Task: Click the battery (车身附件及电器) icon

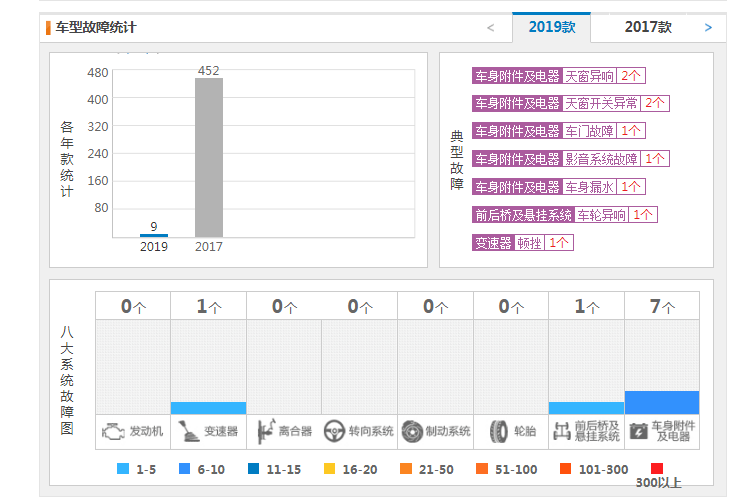Action: [638, 431]
